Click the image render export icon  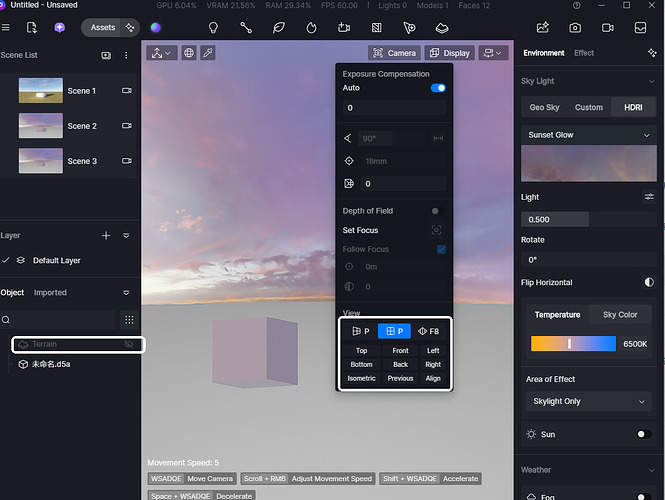[x=543, y=28]
